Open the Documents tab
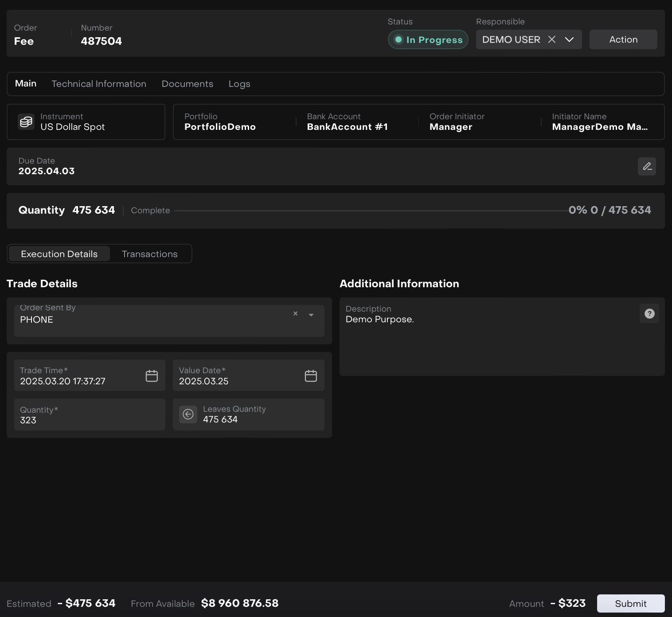The width and height of the screenshot is (672, 617). coord(187,84)
